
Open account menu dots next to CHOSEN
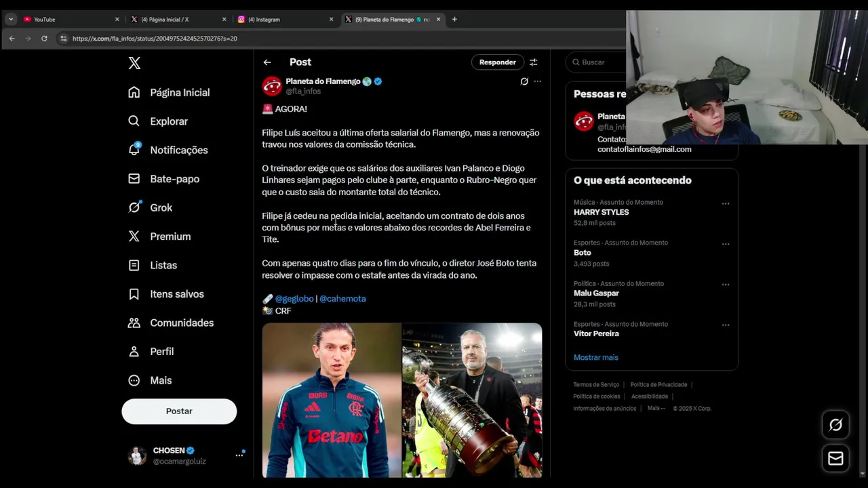pos(239,455)
